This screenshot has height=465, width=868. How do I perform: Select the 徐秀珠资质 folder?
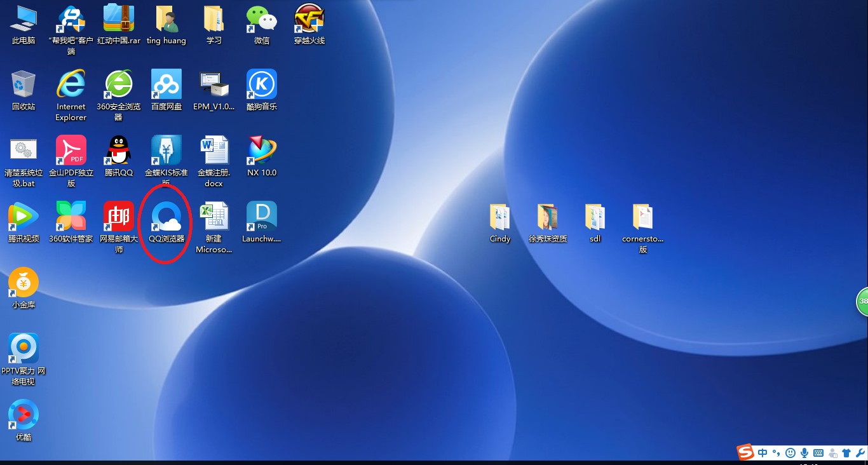[x=548, y=222]
